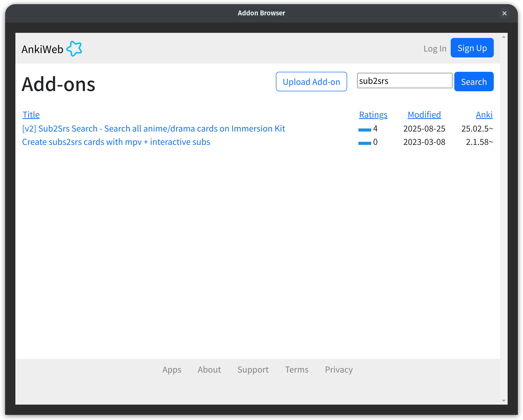Click the rating bar for Sub2Srs Search
The height and width of the screenshot is (420, 523).
click(365, 130)
